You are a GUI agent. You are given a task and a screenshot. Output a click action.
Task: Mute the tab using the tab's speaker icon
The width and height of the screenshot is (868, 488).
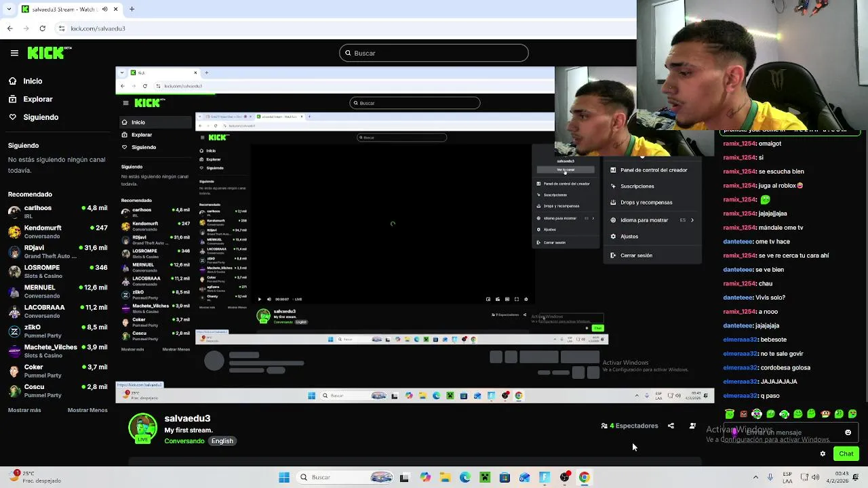(104, 9)
